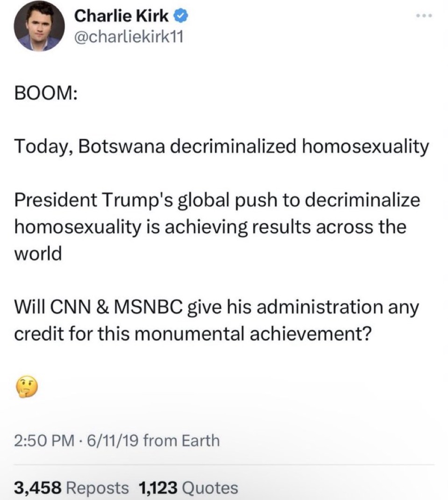448x500 pixels.
Task: Select the "from Earth" location text
Action: [181, 441]
